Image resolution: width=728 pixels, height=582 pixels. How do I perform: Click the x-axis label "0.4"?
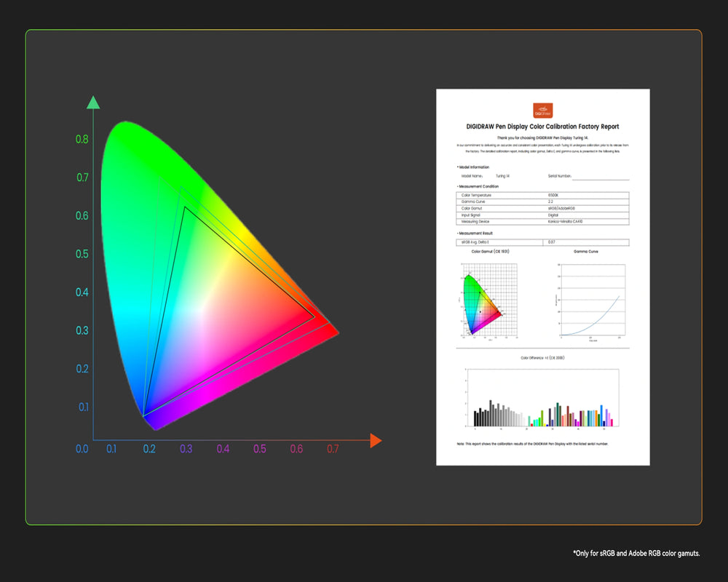click(223, 449)
